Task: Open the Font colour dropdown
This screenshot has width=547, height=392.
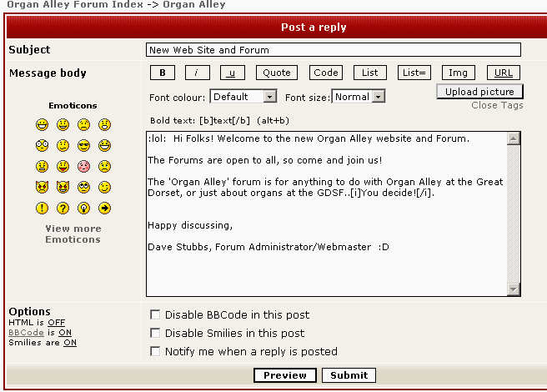Action: click(243, 97)
